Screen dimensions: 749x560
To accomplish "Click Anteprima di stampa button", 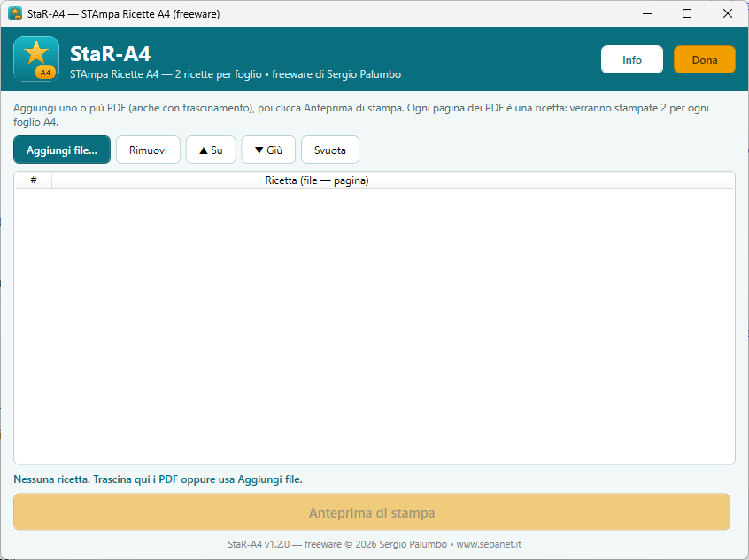I will pos(372,512).
